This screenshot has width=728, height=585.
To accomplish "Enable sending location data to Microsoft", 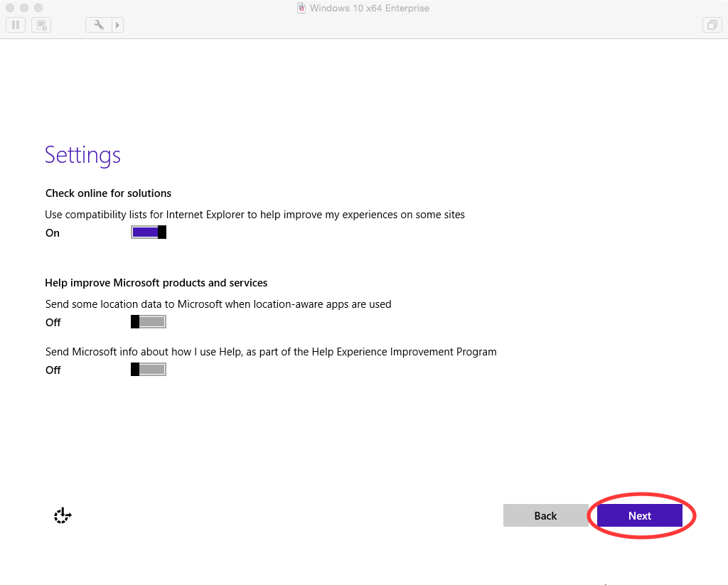I will point(149,322).
